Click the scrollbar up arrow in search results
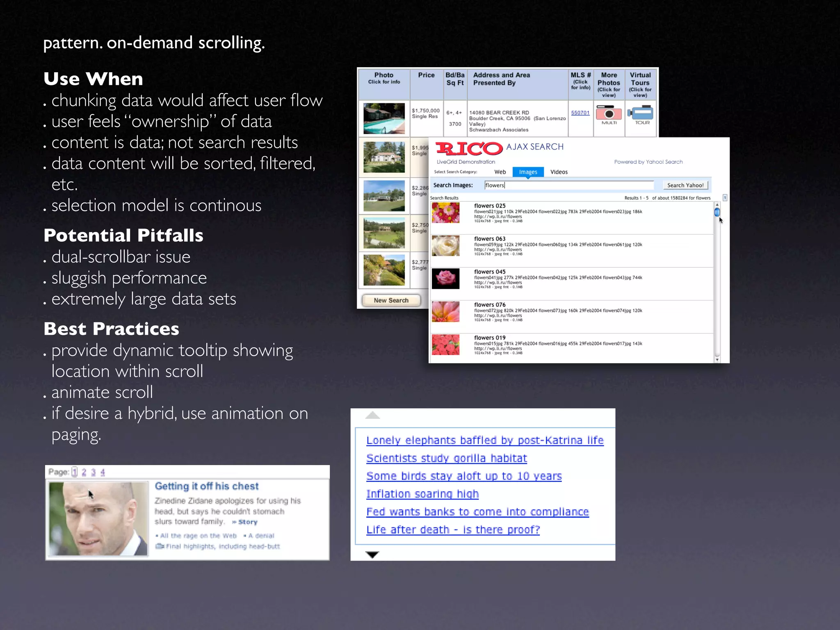This screenshot has width=840, height=630. [x=717, y=204]
